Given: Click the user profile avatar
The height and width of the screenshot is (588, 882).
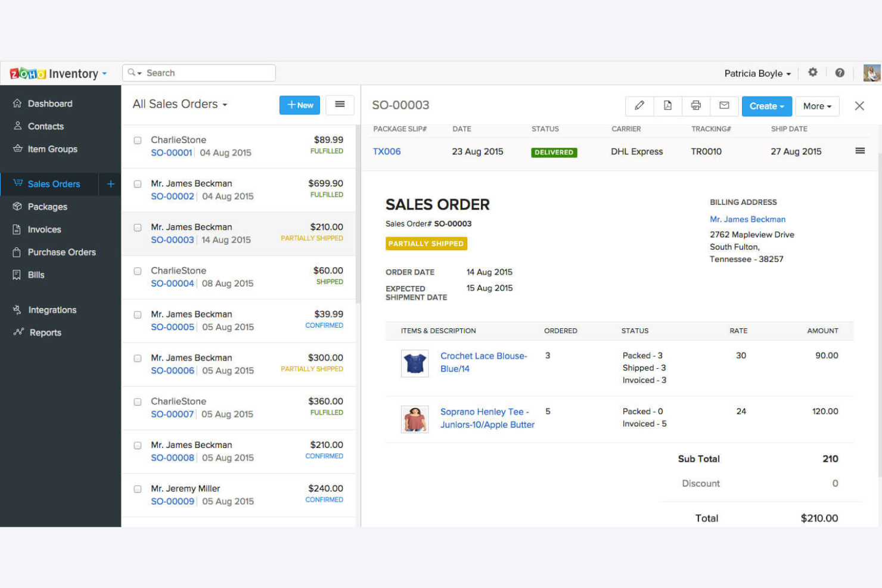Looking at the screenshot, I should 872,73.
